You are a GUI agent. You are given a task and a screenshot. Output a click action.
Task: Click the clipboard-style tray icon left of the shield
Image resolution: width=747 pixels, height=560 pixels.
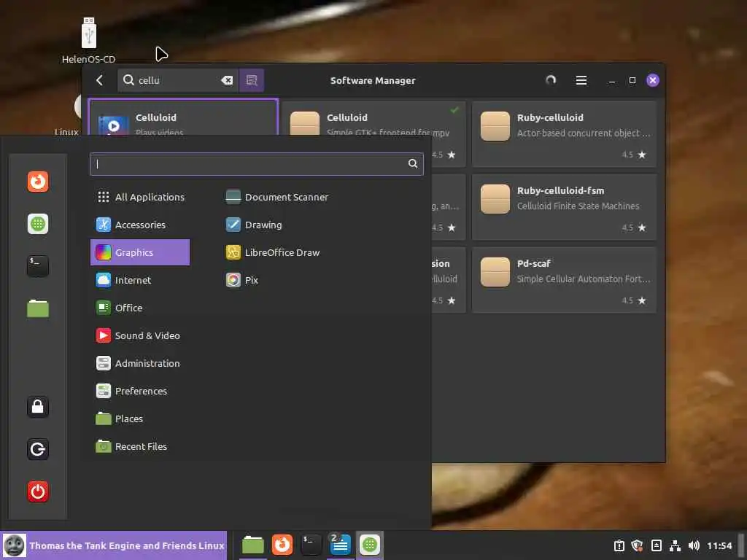[x=619, y=545]
